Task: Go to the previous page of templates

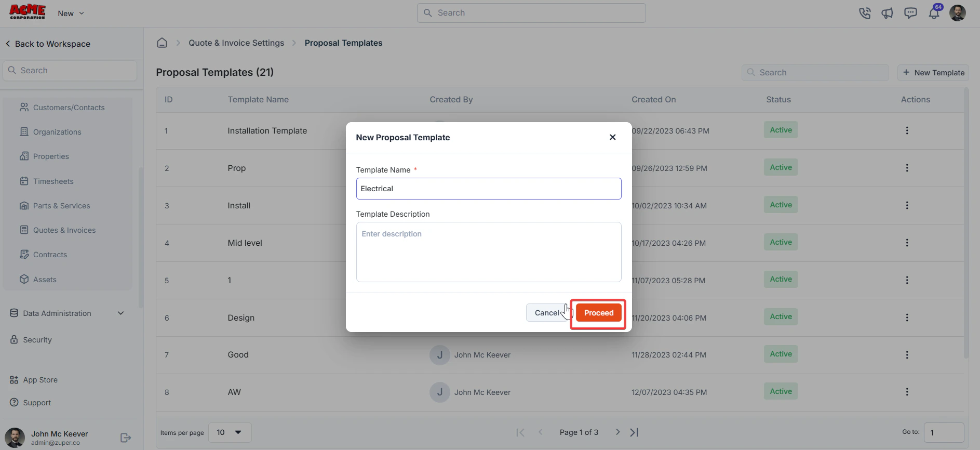Action: point(541,432)
